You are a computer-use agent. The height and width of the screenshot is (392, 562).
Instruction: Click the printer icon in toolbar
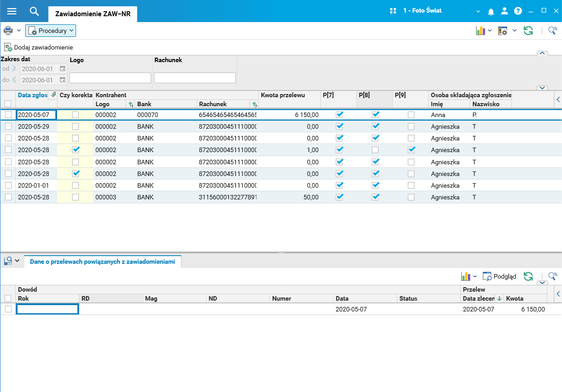tap(8, 31)
